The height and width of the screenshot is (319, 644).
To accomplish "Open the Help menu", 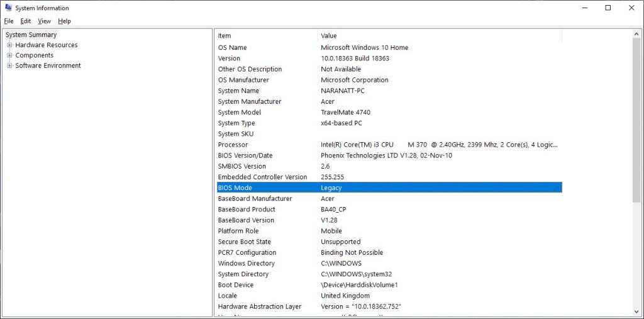I will point(64,21).
